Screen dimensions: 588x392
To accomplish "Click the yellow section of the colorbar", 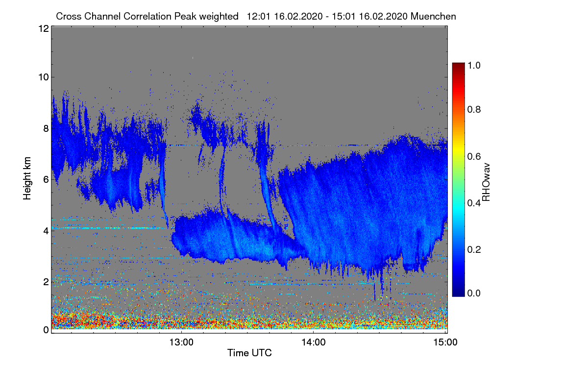I will click(458, 149).
